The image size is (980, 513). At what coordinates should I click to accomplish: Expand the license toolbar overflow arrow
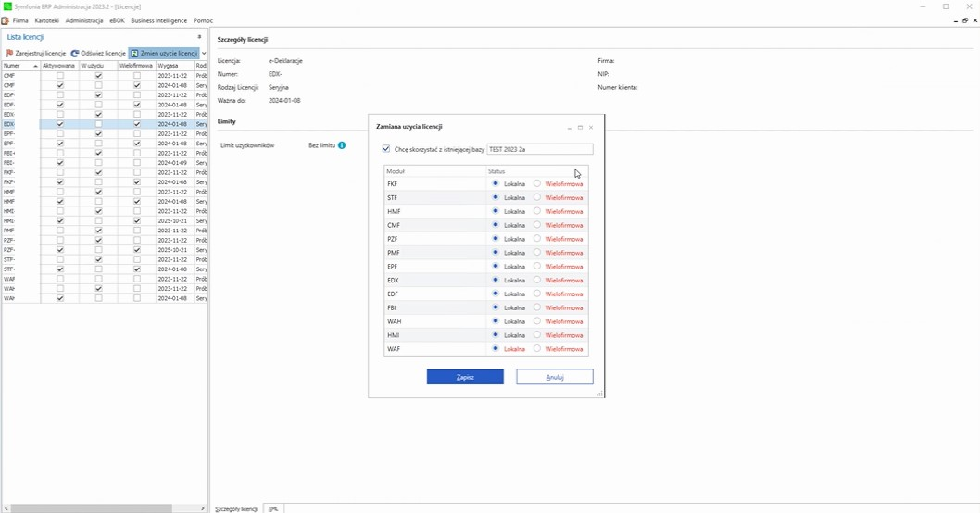click(204, 54)
